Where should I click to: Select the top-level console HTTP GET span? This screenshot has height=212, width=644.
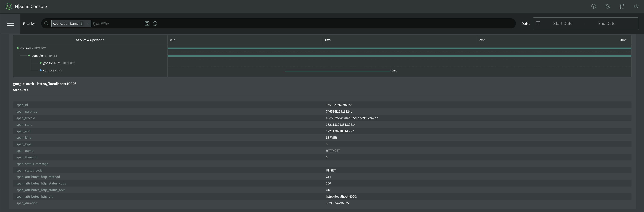33,48
